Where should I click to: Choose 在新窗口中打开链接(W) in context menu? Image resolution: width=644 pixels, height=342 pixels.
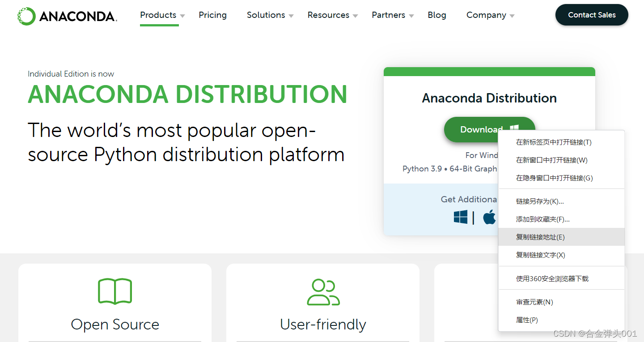coord(561,160)
